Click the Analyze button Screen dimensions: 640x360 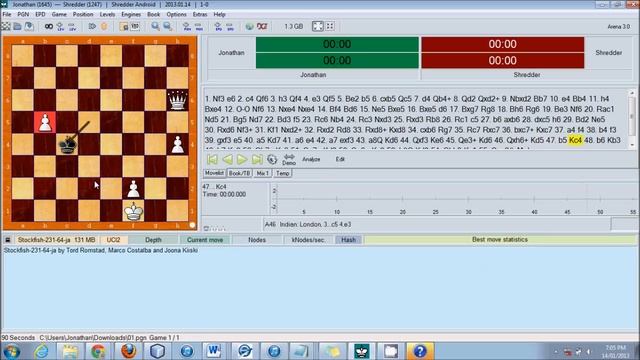point(311,159)
